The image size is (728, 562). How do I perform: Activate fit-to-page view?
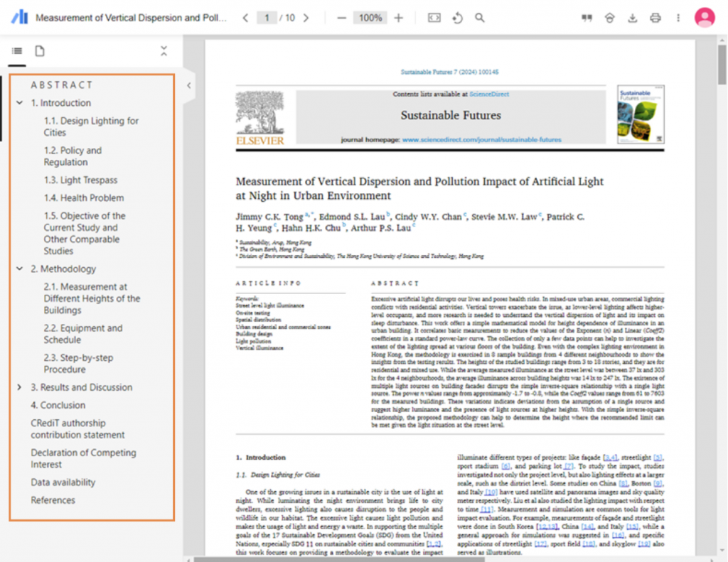tap(434, 18)
